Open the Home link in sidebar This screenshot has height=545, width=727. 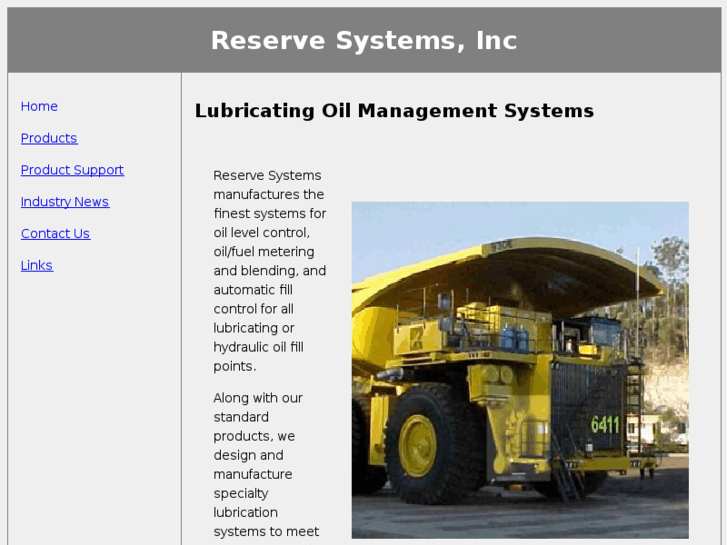coord(39,107)
